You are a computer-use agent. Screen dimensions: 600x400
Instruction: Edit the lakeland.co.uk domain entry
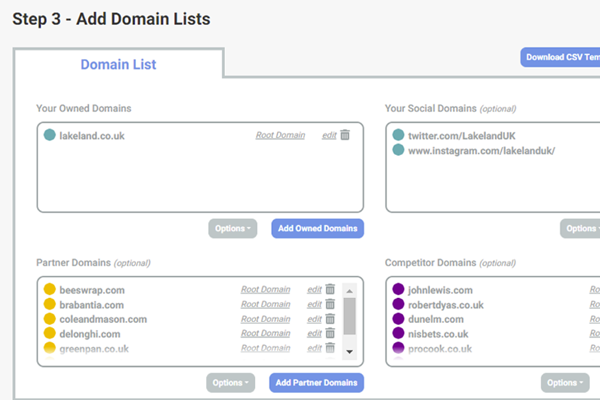coord(329,135)
